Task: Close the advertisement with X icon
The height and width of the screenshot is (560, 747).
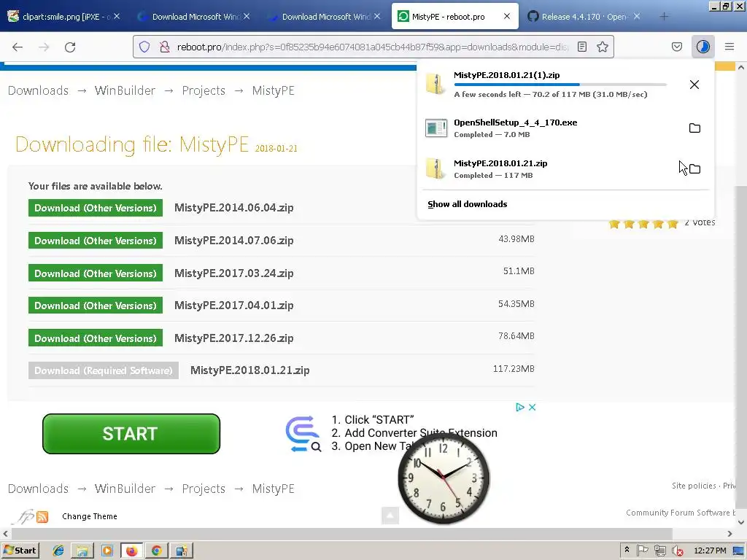Action: [532, 407]
